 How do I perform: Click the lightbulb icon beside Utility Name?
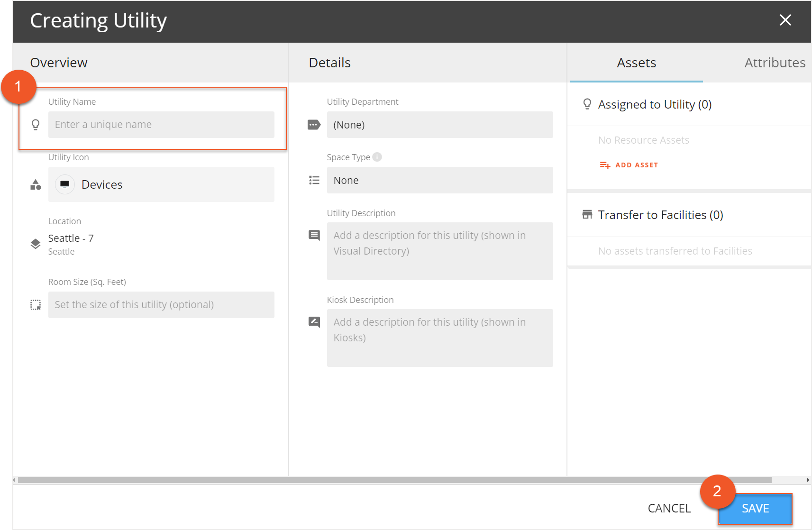[x=36, y=125]
